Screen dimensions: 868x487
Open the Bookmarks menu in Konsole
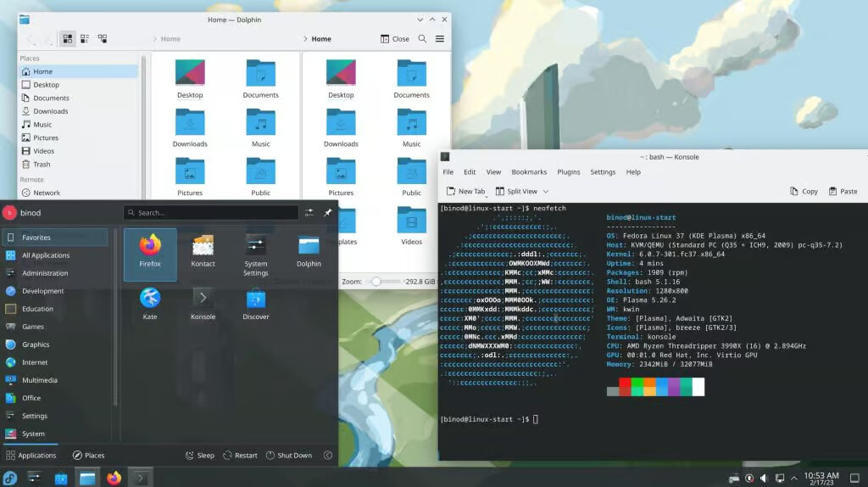[x=529, y=172]
